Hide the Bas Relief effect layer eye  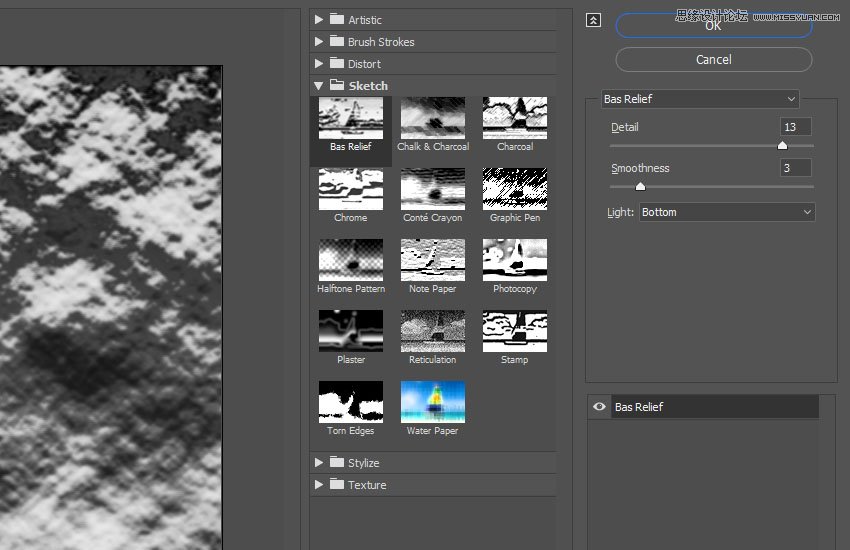(x=599, y=407)
